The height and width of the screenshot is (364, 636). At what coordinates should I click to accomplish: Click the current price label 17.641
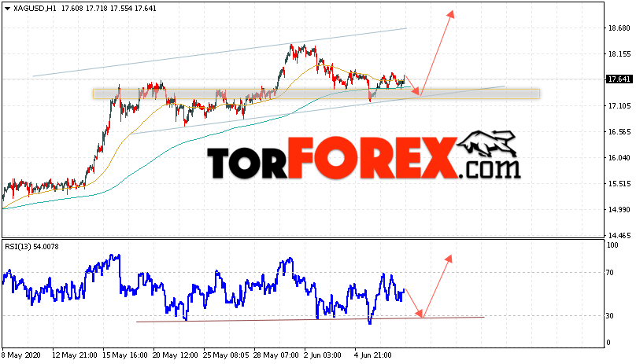click(x=619, y=79)
